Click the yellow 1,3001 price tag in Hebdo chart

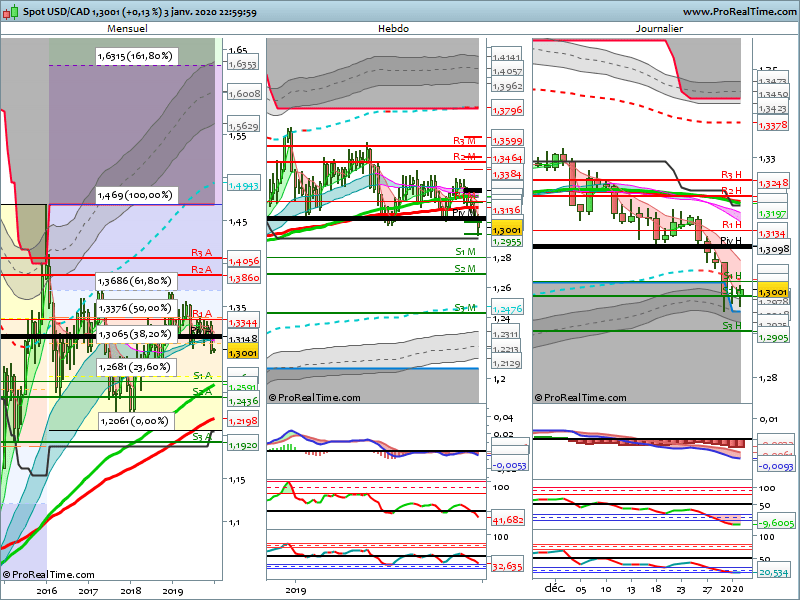click(505, 229)
